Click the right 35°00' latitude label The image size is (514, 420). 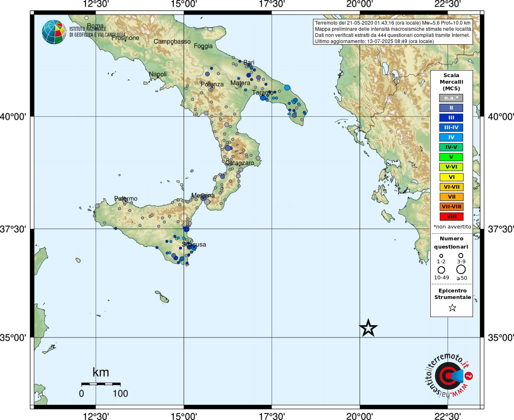pyautogui.click(x=501, y=338)
